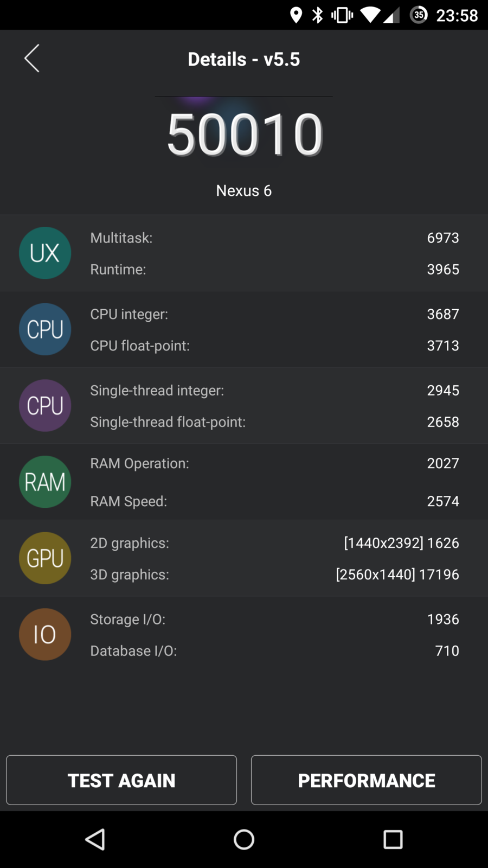
Task: Select the RAM Speed score row
Action: pyautogui.click(x=274, y=501)
